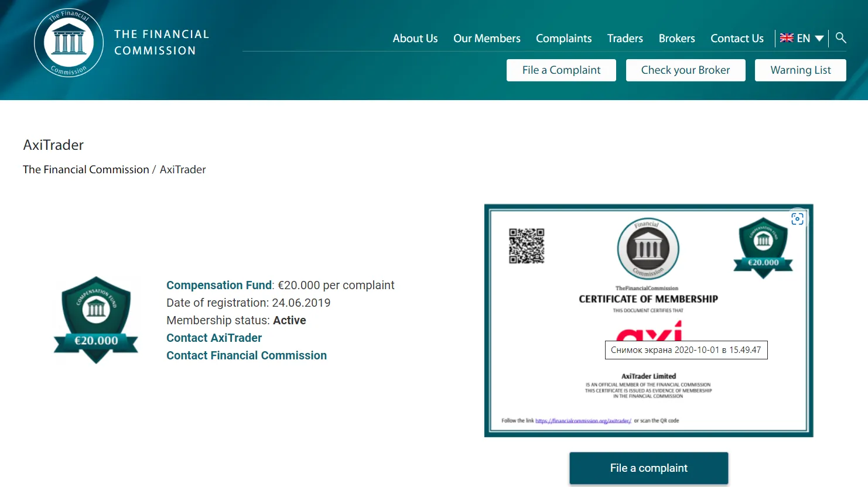Go to the Complaints menu item
This screenshot has height=487, width=868.
563,39
